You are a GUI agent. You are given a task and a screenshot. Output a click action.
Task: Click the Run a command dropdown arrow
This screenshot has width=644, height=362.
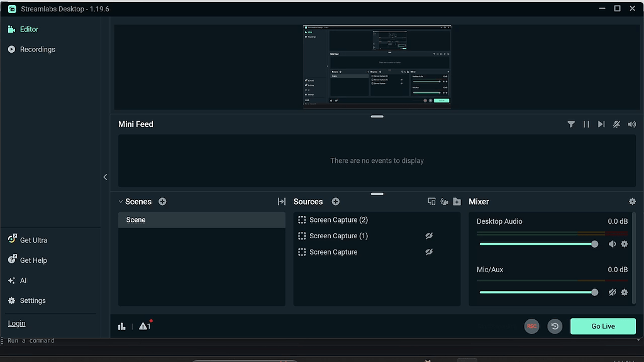[639, 340]
